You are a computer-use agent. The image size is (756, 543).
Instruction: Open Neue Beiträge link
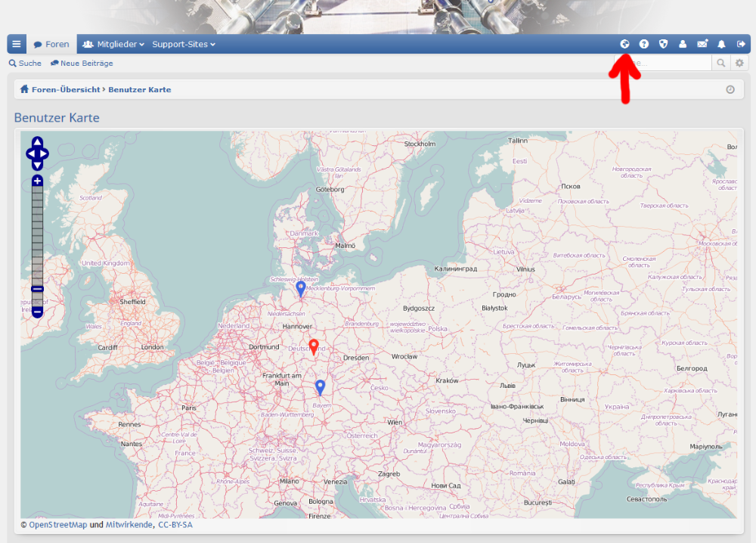[x=82, y=64]
